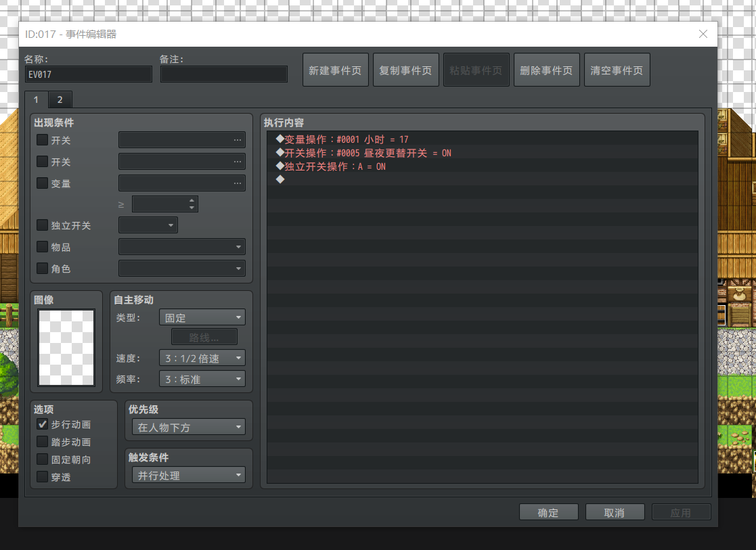Click the event 图像 preview box
756x550 pixels.
click(66, 347)
